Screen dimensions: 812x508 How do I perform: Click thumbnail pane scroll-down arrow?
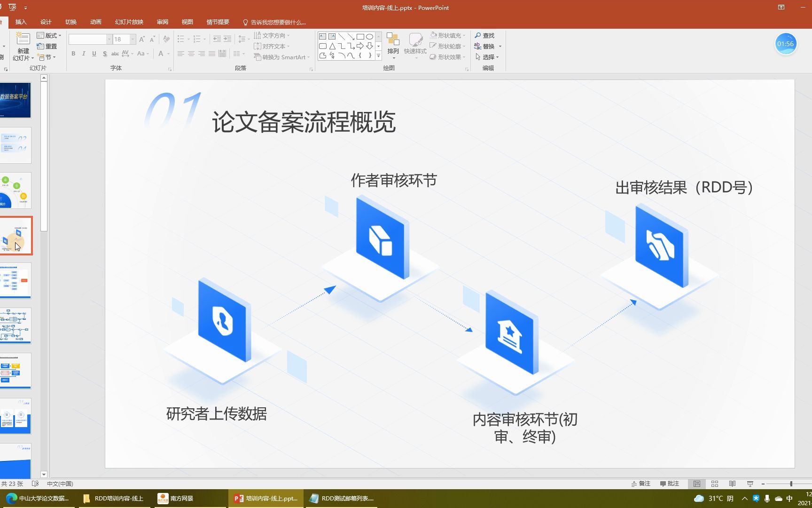pyautogui.click(x=44, y=474)
